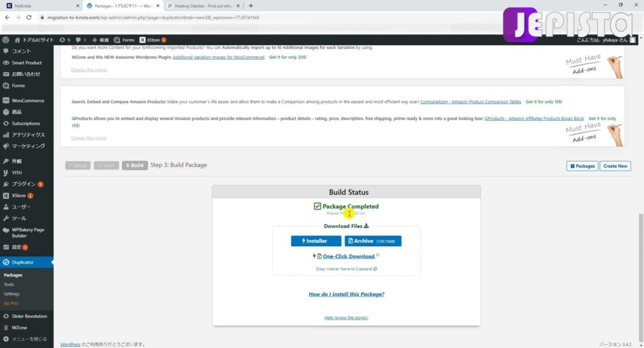Screen dimensions: 644x348
Task: Click the 3-Build step indicator
Action: coord(135,165)
